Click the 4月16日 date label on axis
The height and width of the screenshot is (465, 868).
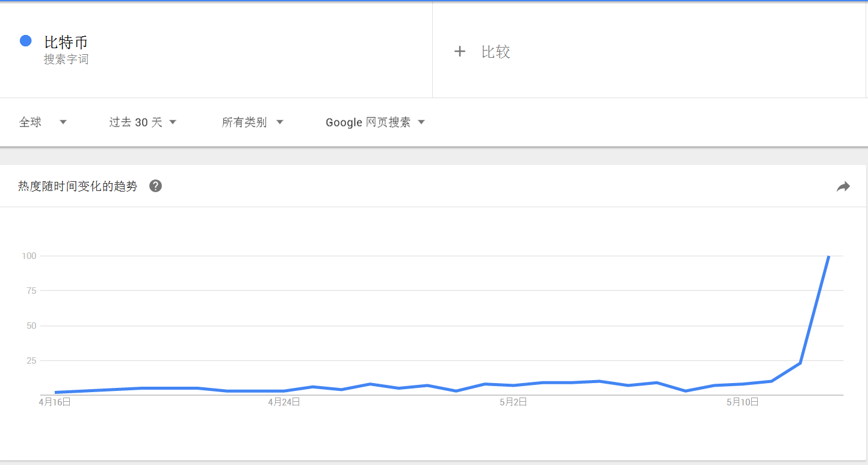[55, 402]
